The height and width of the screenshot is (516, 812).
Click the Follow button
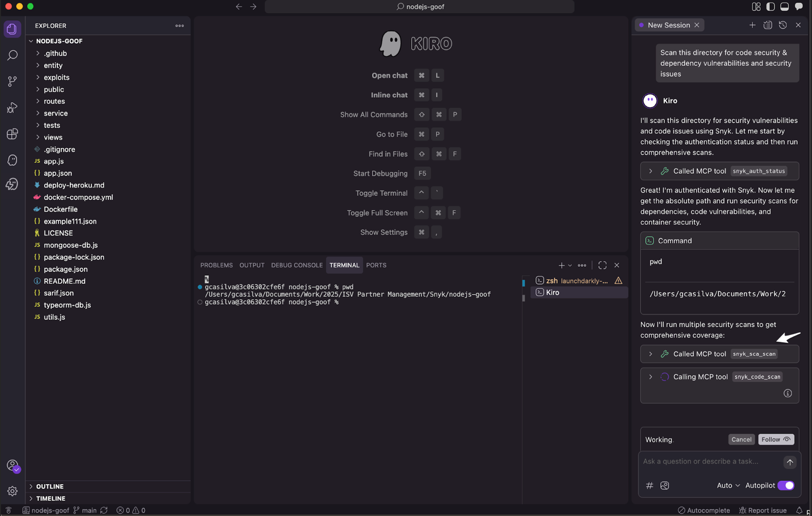coord(776,439)
